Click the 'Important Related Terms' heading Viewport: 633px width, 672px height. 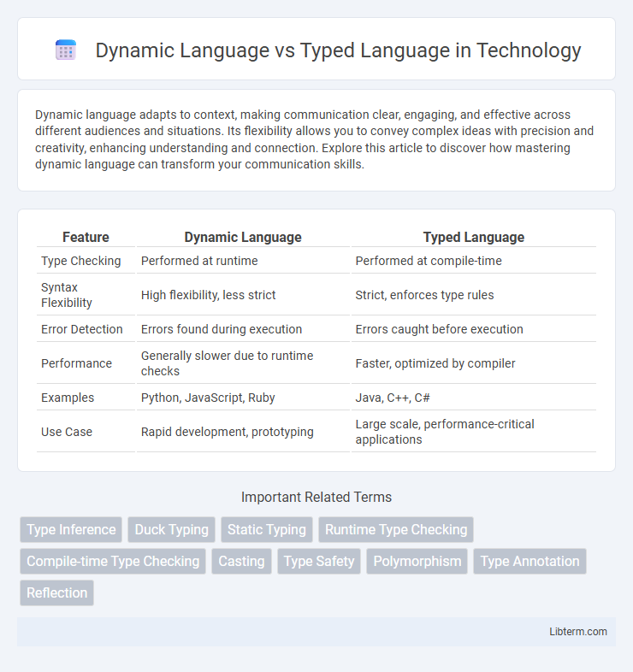(316, 497)
